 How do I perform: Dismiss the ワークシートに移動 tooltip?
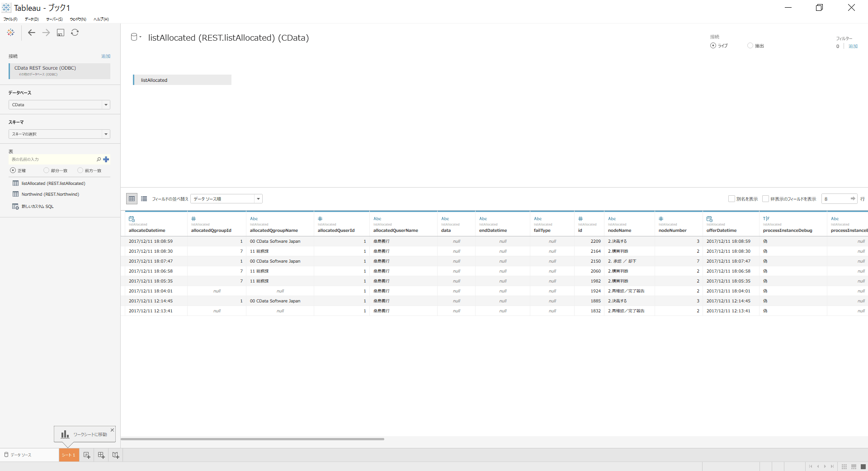112,430
